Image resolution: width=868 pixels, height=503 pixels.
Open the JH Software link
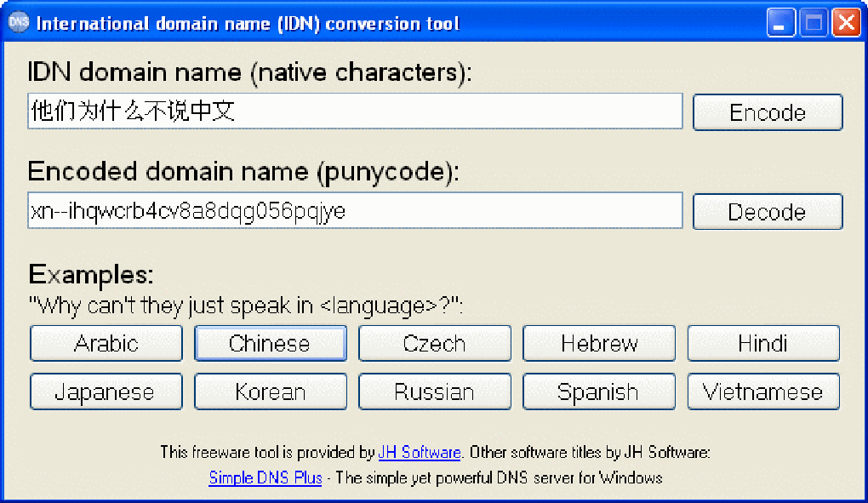click(x=419, y=453)
